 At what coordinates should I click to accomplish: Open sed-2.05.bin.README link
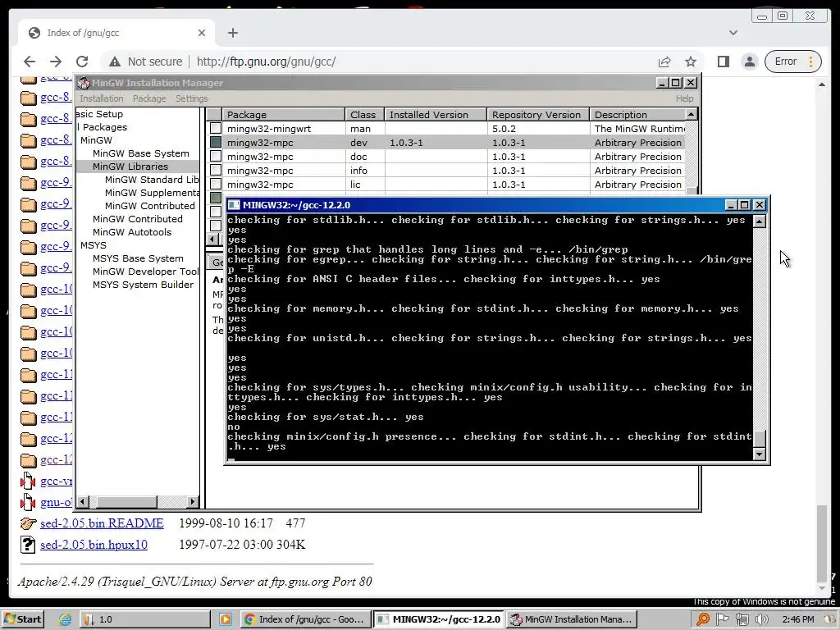[102, 523]
